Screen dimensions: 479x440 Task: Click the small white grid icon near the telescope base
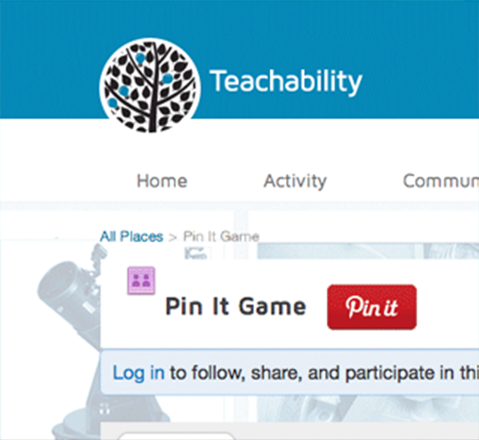point(105,409)
